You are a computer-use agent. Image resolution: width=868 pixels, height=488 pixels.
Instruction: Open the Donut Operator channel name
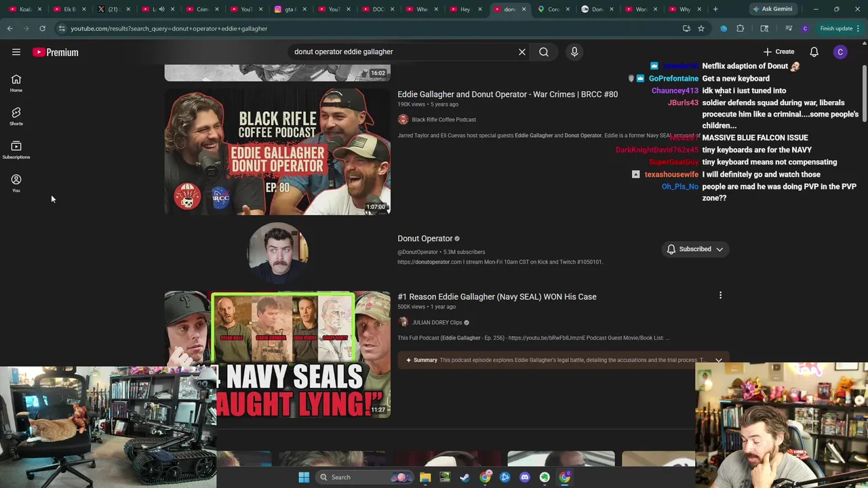coord(425,239)
